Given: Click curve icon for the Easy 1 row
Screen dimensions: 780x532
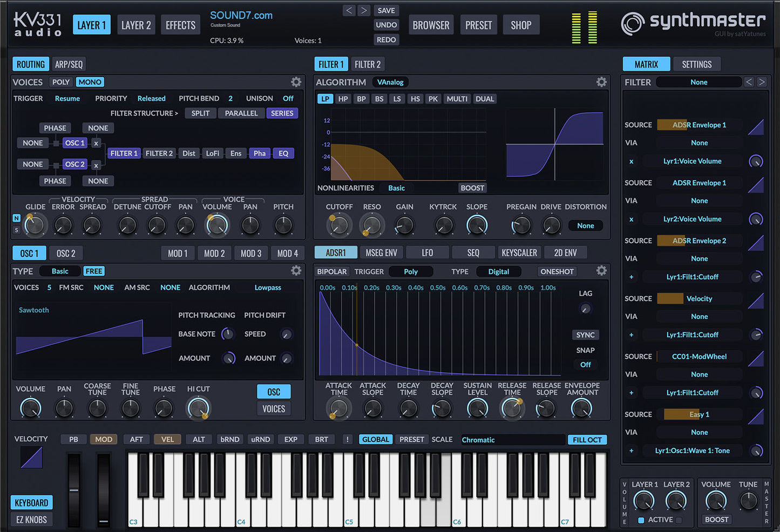Looking at the screenshot, I should (756, 416).
